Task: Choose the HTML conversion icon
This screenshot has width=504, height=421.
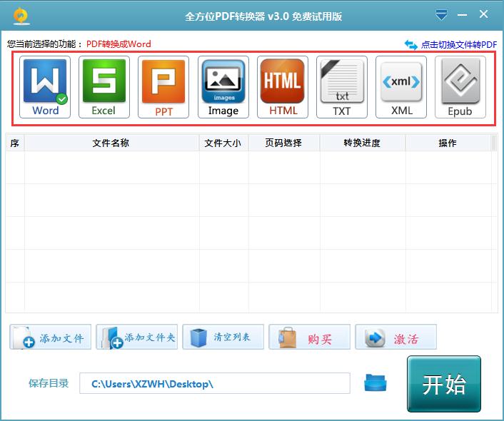Action: click(283, 87)
